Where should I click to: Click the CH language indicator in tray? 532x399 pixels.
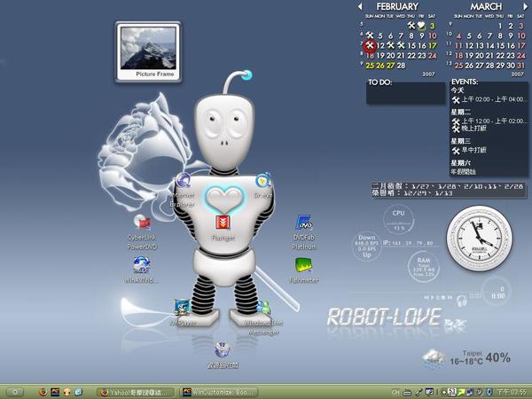coord(395,392)
